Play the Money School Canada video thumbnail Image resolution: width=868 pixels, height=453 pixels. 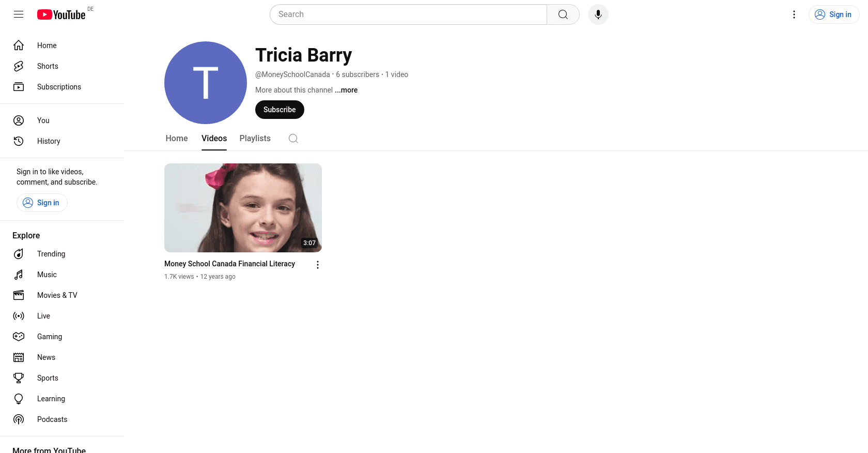(243, 208)
